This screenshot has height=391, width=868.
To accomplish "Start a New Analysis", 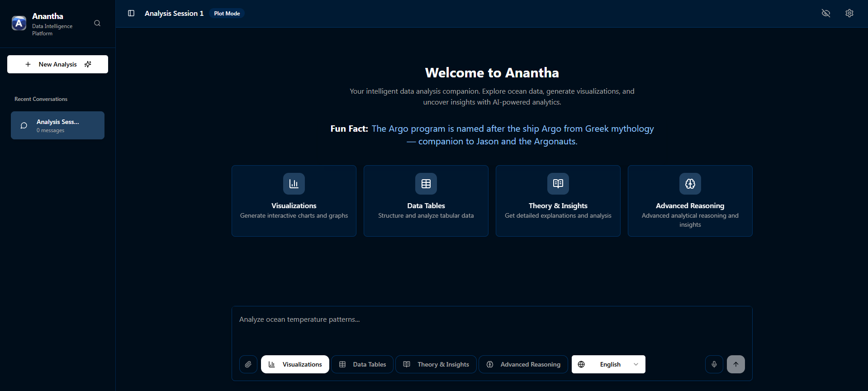I will [x=57, y=64].
